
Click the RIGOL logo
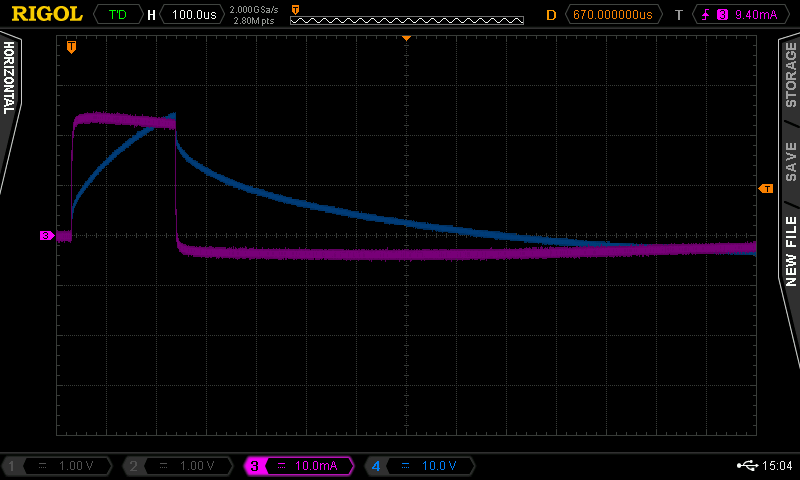click(47, 14)
